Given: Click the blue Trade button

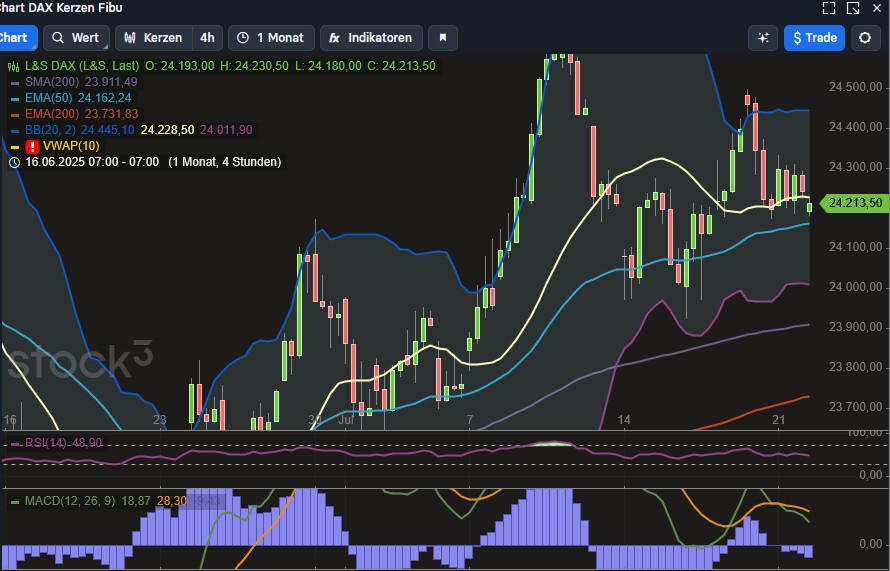Looking at the screenshot, I should pyautogui.click(x=815, y=38).
